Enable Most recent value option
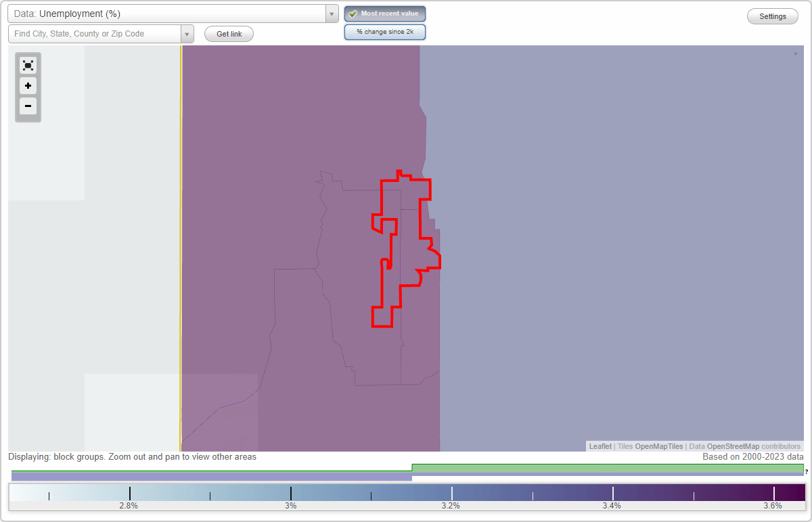Image resolution: width=812 pixels, height=522 pixels. [385, 14]
